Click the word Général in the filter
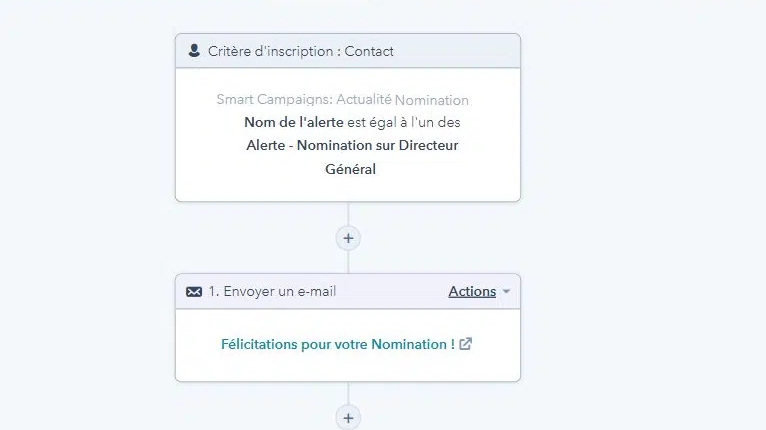766x430 pixels. [350, 169]
